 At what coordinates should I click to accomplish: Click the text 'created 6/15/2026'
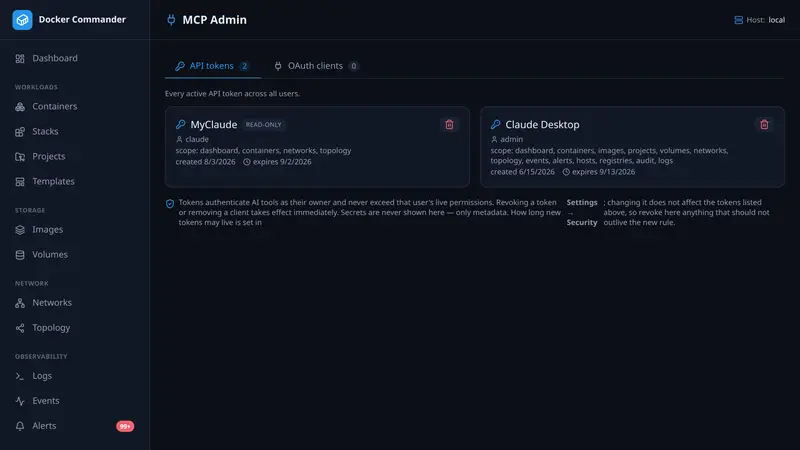tap(522, 172)
